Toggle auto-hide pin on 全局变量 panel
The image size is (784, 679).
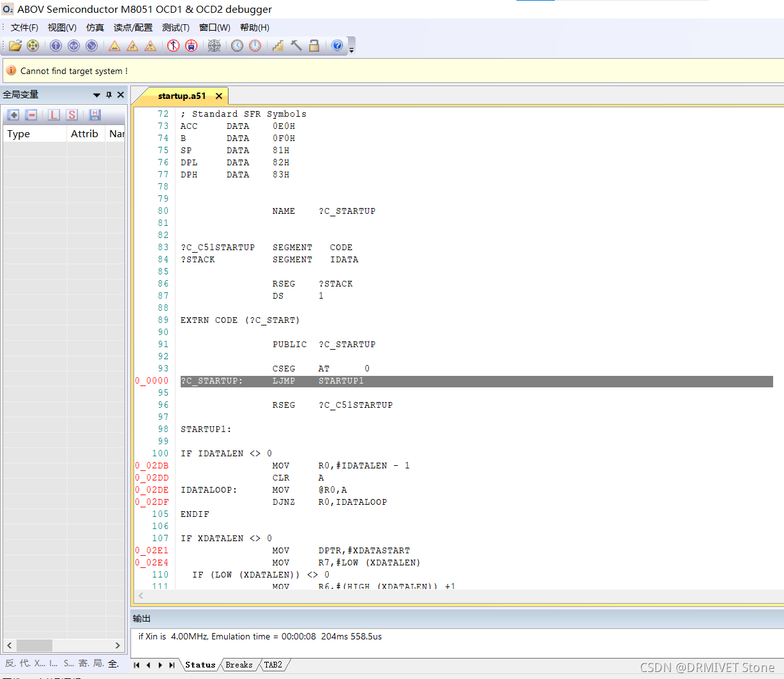(x=109, y=95)
